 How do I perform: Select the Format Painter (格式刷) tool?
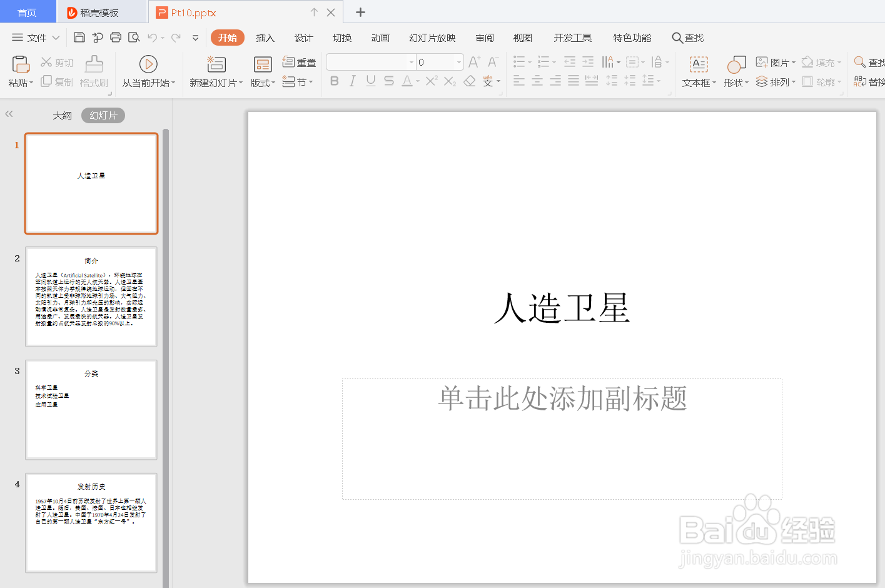(x=94, y=71)
